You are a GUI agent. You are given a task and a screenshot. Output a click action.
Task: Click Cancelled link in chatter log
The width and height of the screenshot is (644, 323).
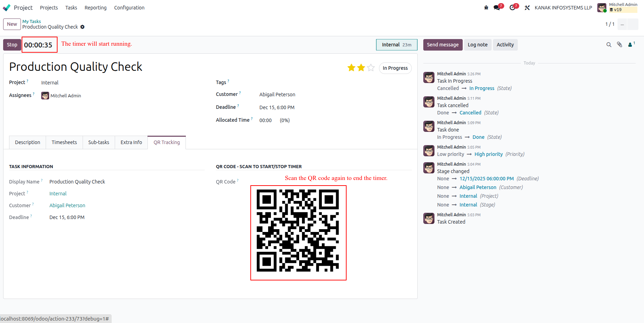[x=470, y=113]
